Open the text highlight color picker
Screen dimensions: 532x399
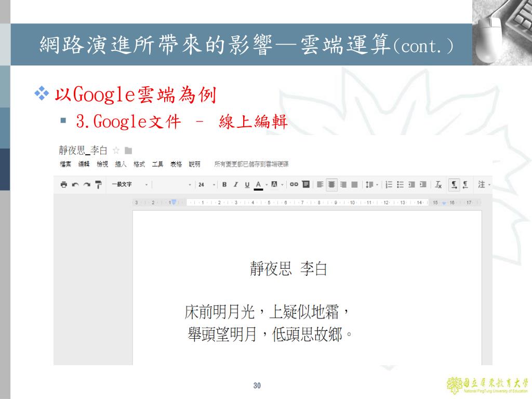point(274,184)
